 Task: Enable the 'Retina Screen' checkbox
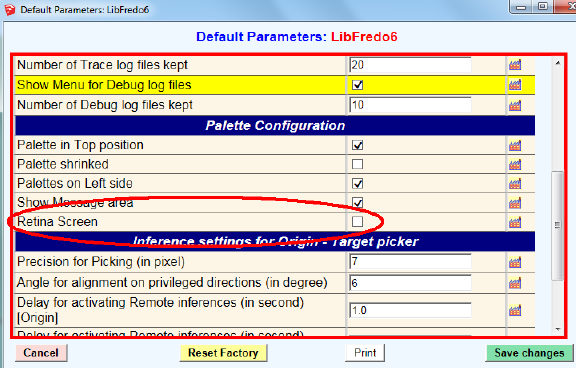pyautogui.click(x=357, y=221)
